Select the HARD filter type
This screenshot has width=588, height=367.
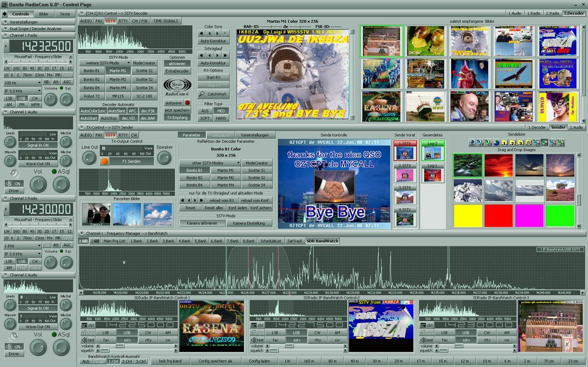[x=221, y=118]
